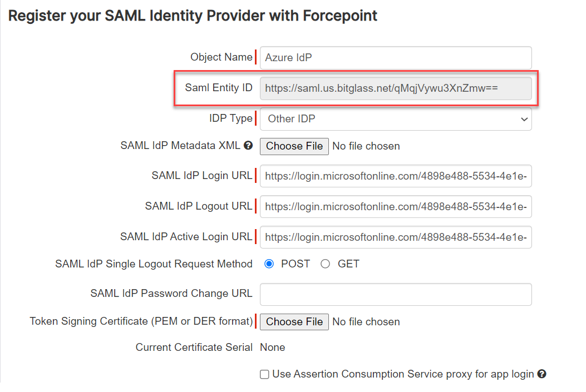Click the Current Certificate Serial value None
The height and width of the screenshot is (392, 586).
point(272,348)
